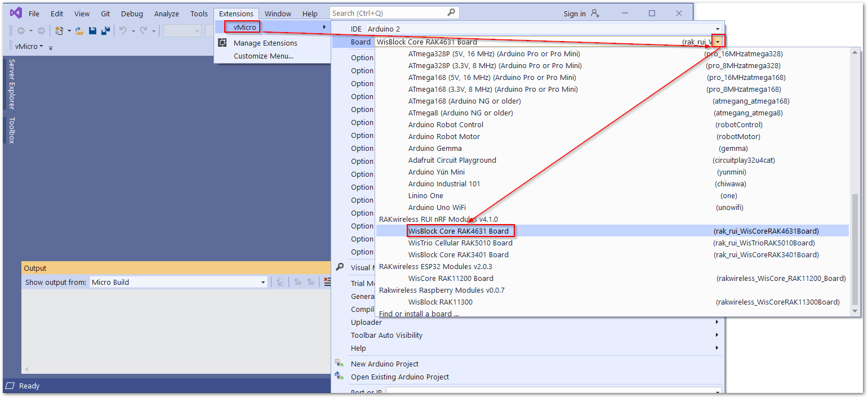Click the navigate backward toolbar icon
The image size is (868, 398).
click(x=21, y=31)
